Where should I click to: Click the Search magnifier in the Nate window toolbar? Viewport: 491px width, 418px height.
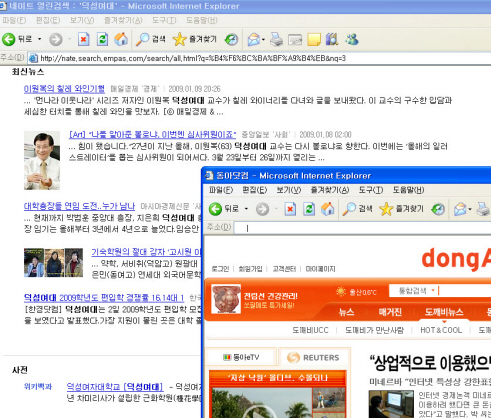click(x=143, y=39)
